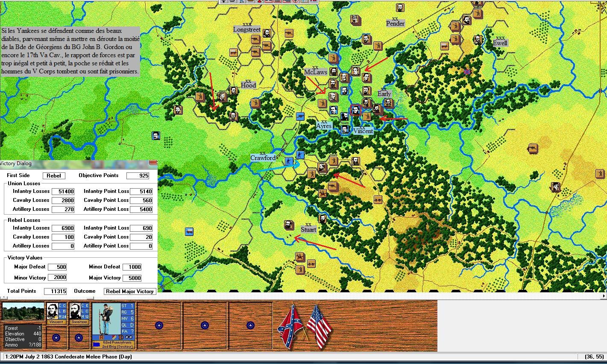Click the Confederate battle flag icon
This screenshot has height=364, width=607.
click(x=291, y=326)
